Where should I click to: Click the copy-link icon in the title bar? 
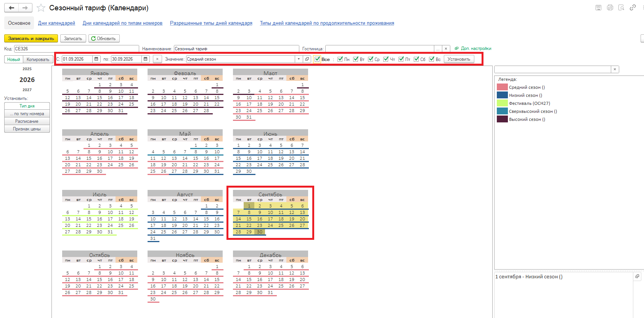pyautogui.click(x=633, y=8)
